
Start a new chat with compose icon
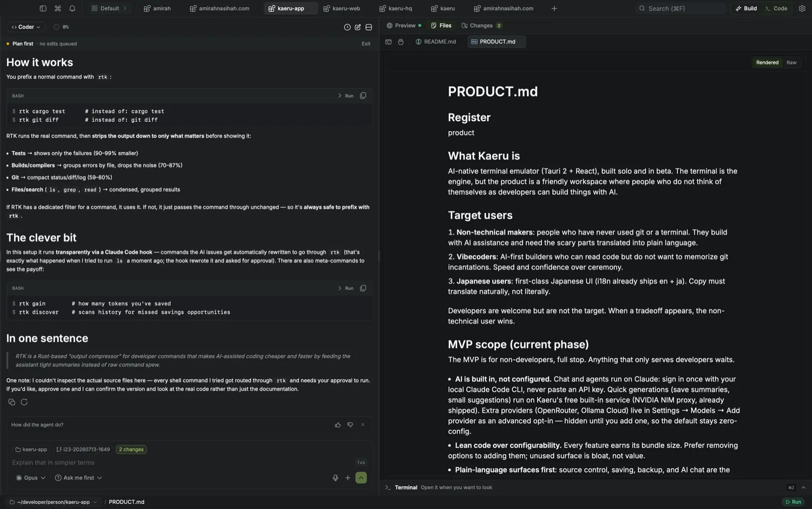point(358,27)
